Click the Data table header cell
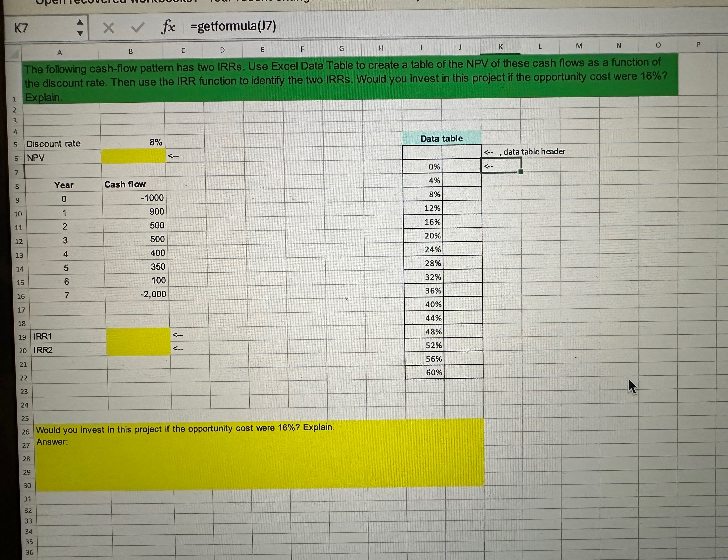The image size is (728, 560). (x=441, y=138)
